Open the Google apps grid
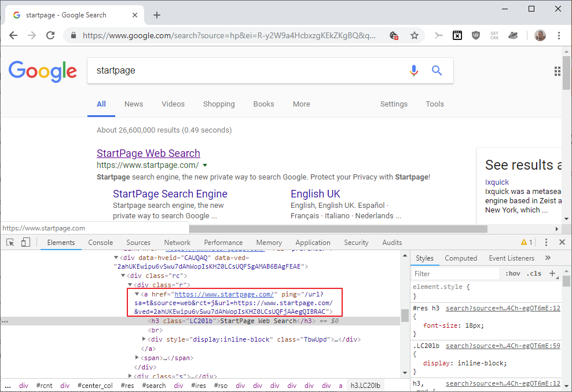This screenshot has height=392, width=572. 558,71
